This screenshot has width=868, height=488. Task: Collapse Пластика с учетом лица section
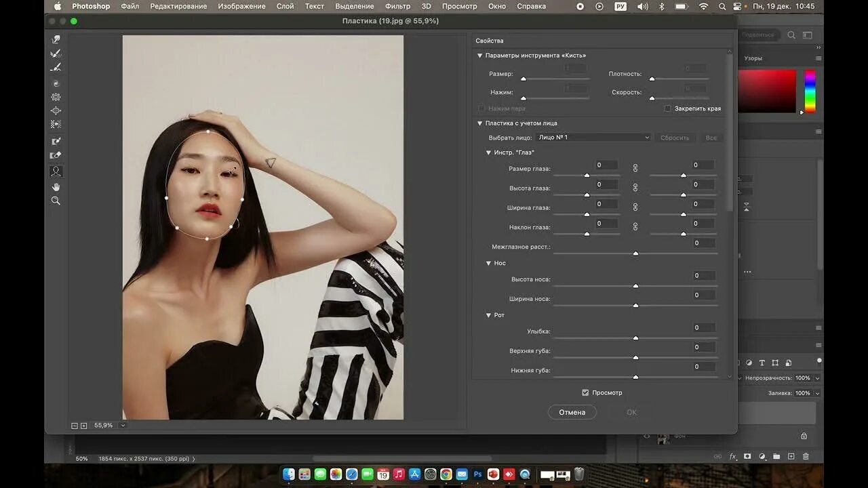point(480,123)
